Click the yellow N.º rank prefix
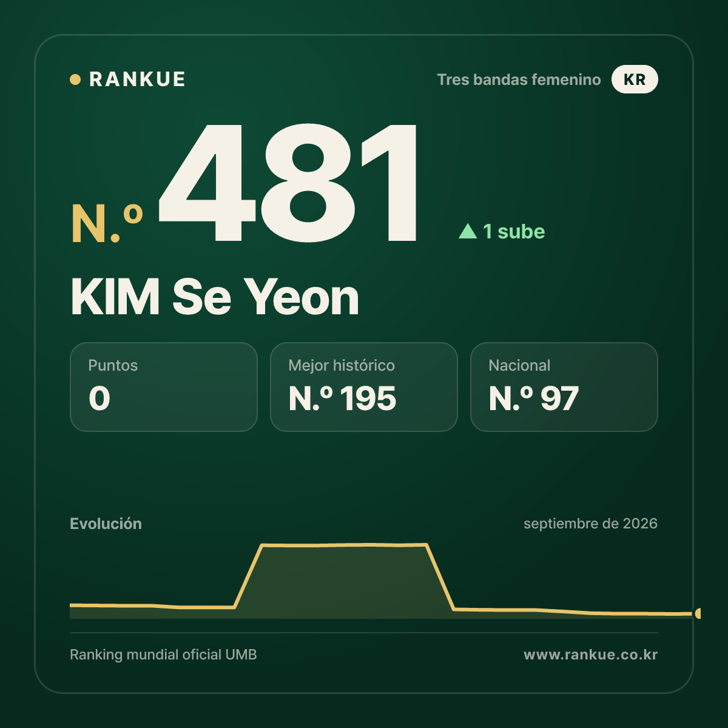This screenshot has width=728, height=728. click(107, 224)
